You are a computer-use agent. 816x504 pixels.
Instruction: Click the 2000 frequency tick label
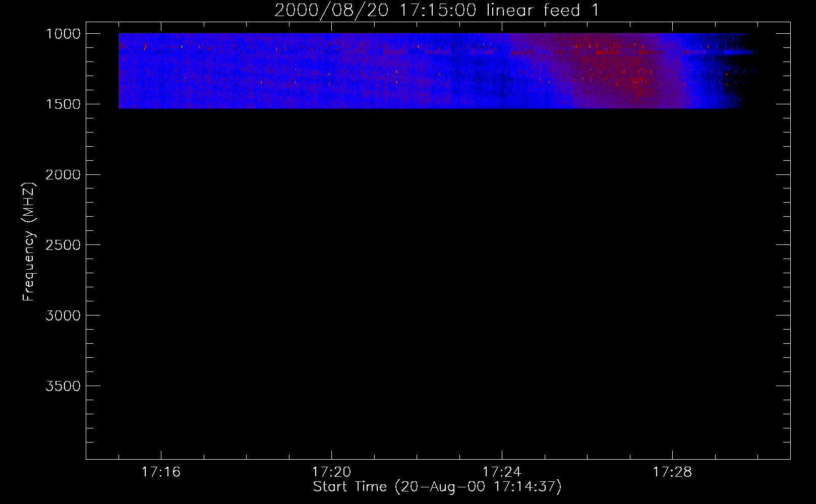pyautogui.click(x=63, y=175)
